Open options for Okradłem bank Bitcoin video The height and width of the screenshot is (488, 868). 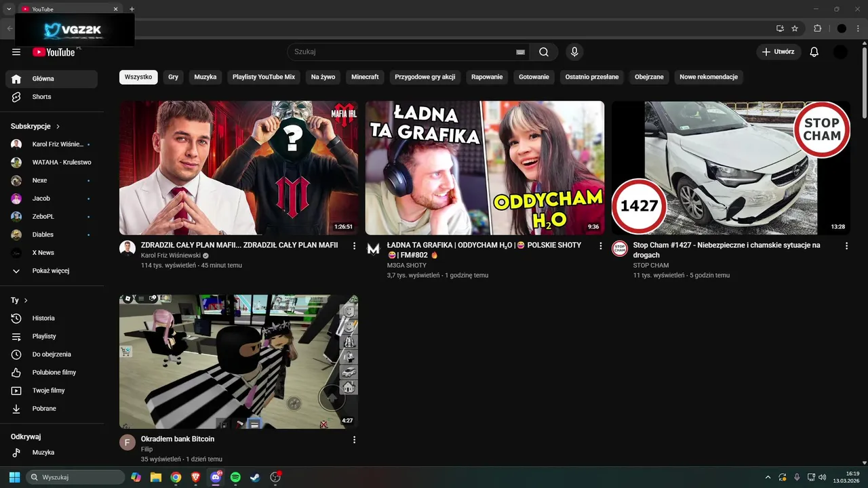pyautogui.click(x=354, y=440)
